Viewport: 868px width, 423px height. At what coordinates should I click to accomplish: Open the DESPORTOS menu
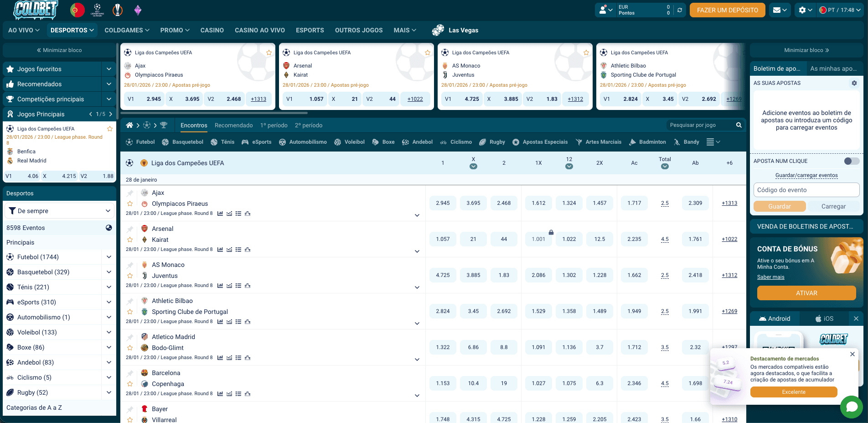(72, 30)
